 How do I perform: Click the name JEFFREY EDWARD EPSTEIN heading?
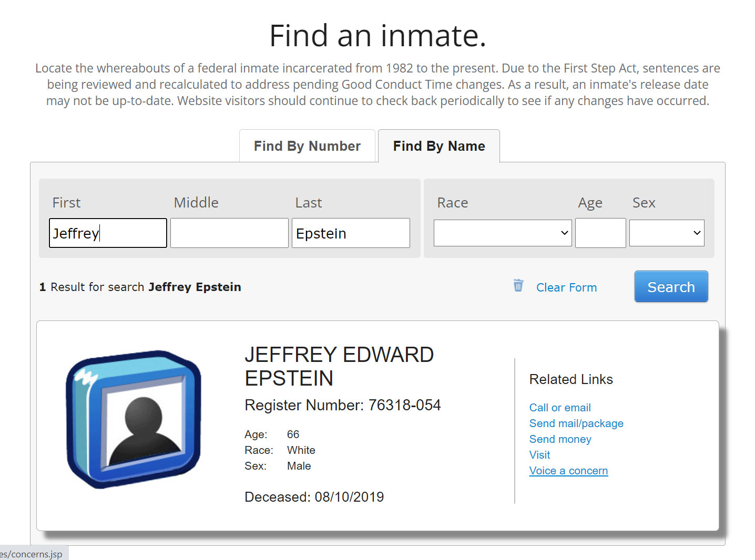click(x=339, y=366)
